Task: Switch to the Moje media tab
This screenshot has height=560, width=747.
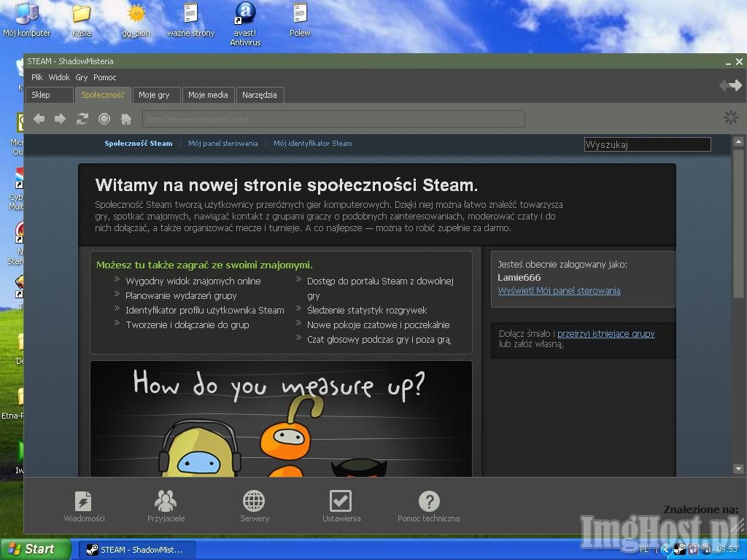Action: click(x=208, y=95)
